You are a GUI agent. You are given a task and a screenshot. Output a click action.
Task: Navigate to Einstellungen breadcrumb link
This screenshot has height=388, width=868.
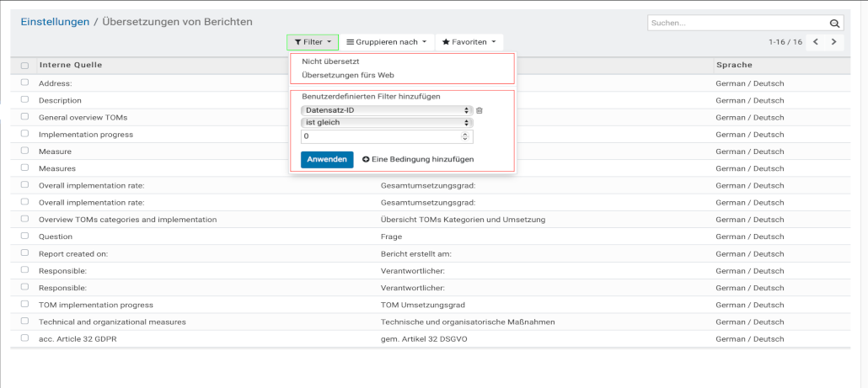[55, 22]
